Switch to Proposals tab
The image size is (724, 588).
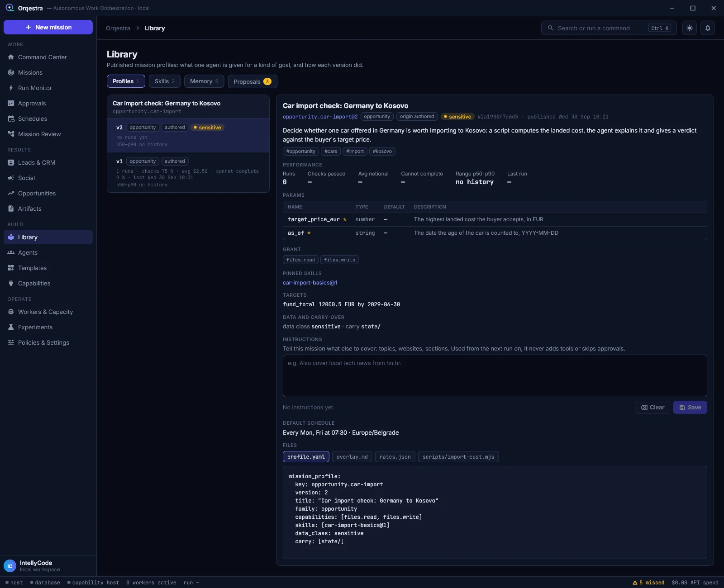pyautogui.click(x=252, y=81)
